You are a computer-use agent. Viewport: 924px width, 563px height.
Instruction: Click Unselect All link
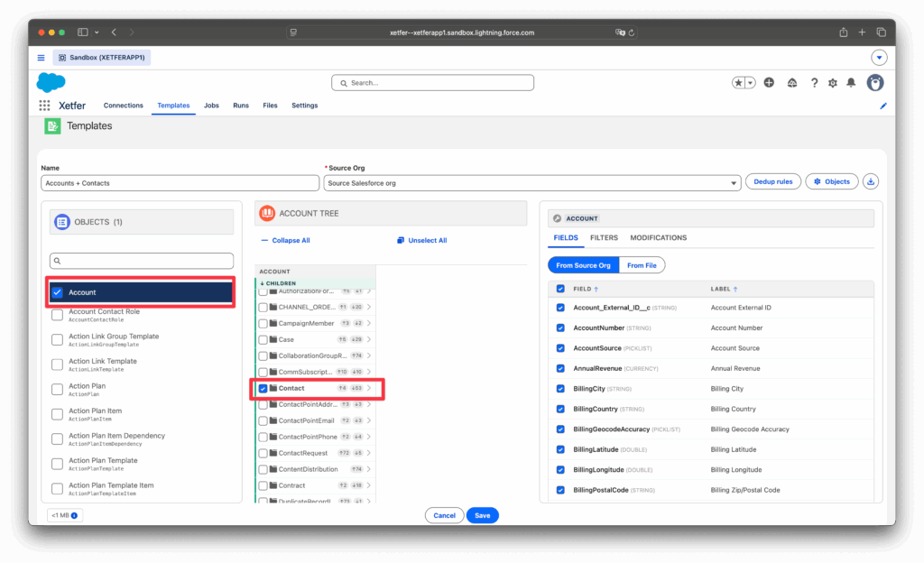[x=422, y=240]
